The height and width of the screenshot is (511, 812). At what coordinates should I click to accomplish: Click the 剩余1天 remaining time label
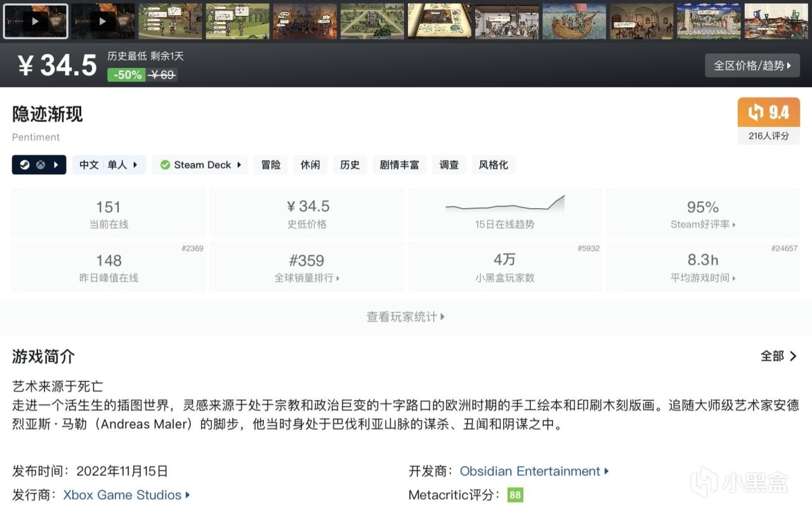click(167, 56)
